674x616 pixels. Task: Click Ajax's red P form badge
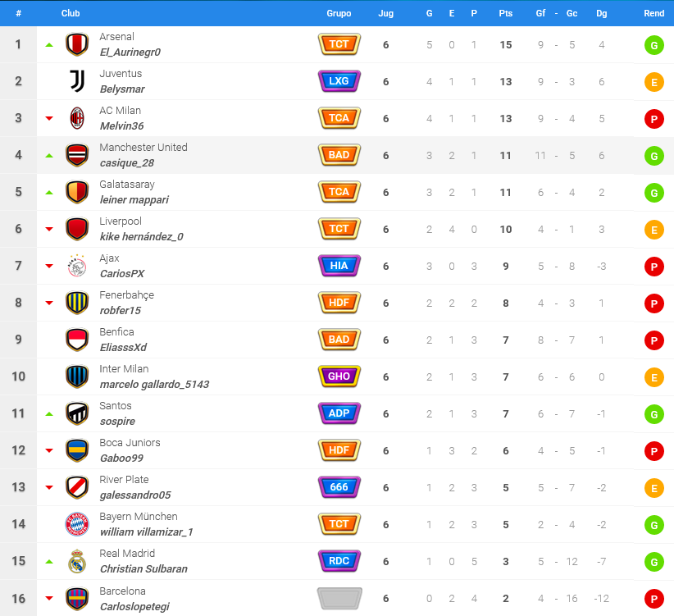654,267
